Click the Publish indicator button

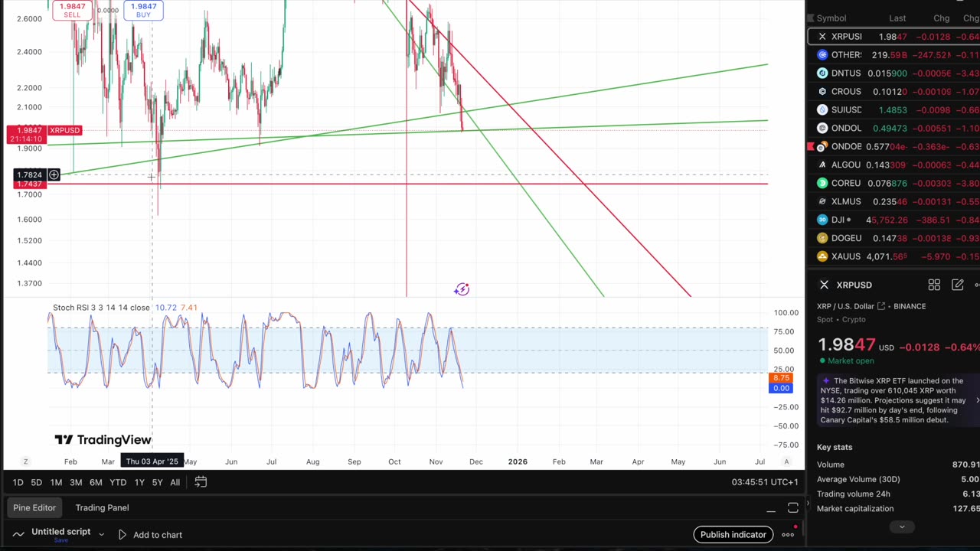(733, 535)
